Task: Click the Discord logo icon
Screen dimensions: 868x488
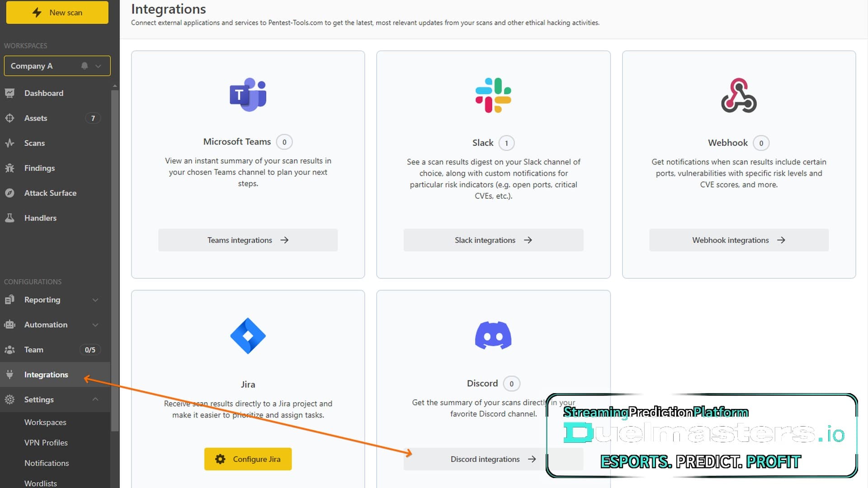Action: (493, 335)
